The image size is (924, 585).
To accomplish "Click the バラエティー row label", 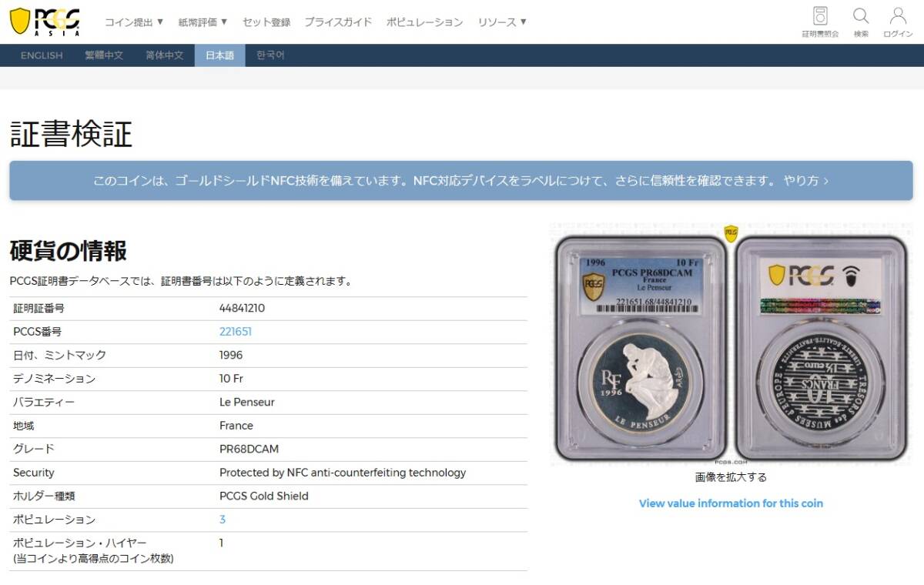I will pyautogui.click(x=44, y=402).
